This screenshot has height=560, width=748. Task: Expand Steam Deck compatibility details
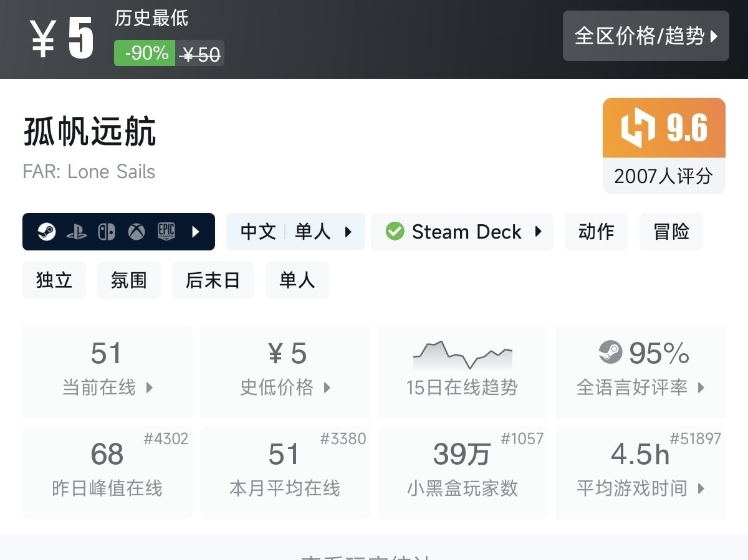539,232
